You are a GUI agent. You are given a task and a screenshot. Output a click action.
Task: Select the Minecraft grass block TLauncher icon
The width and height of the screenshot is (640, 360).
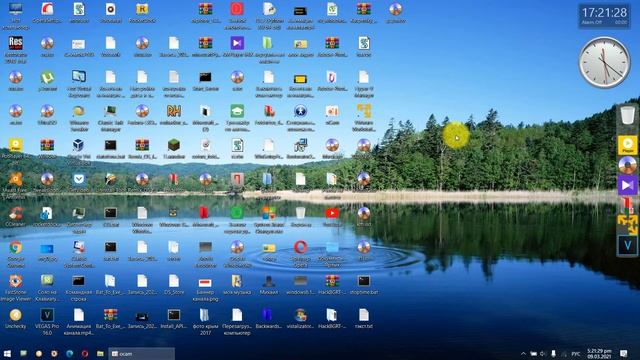[x=174, y=145]
